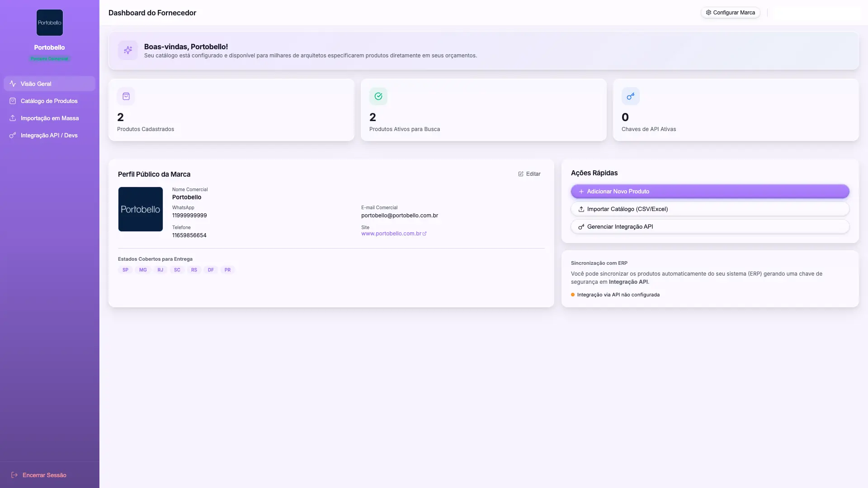Select the MG state chip
The width and height of the screenshot is (868, 488).
(143, 270)
